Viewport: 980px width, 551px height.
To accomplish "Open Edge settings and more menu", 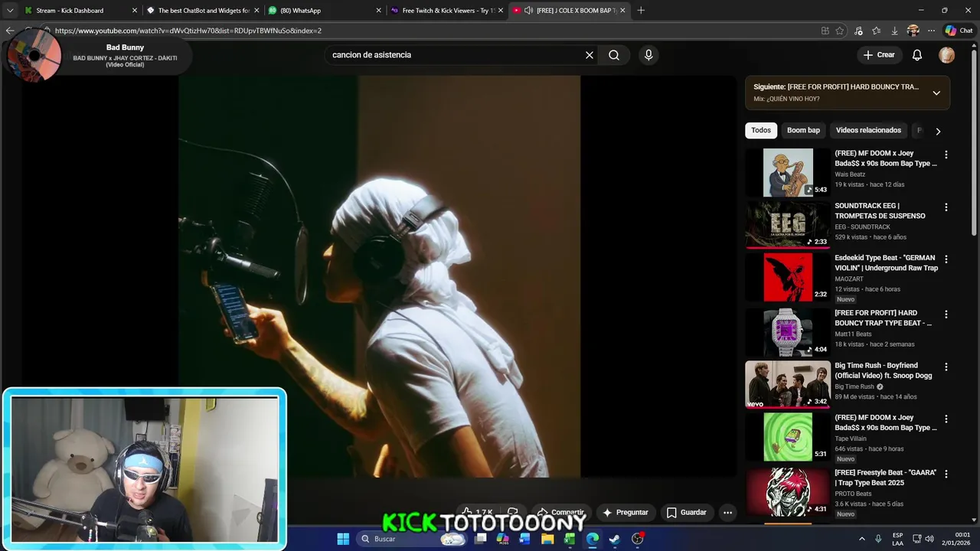I will tap(931, 31).
